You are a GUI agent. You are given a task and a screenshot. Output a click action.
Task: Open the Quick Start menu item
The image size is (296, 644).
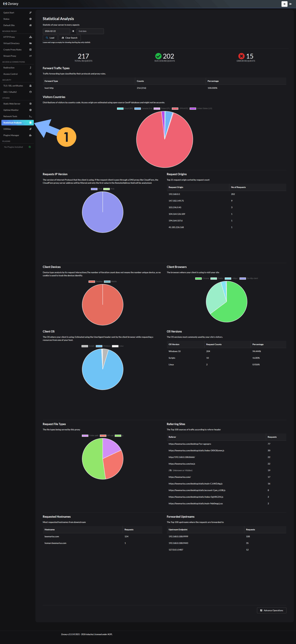click(9, 13)
